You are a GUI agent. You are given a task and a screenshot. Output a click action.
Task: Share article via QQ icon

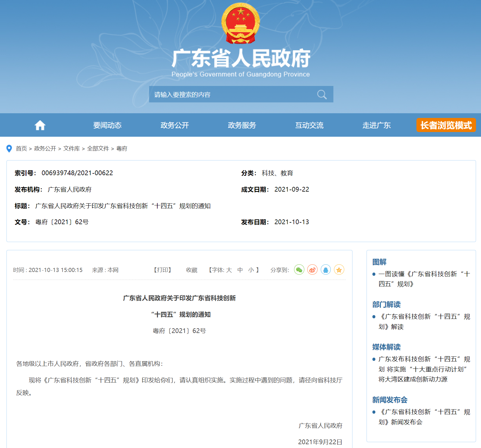(325, 270)
